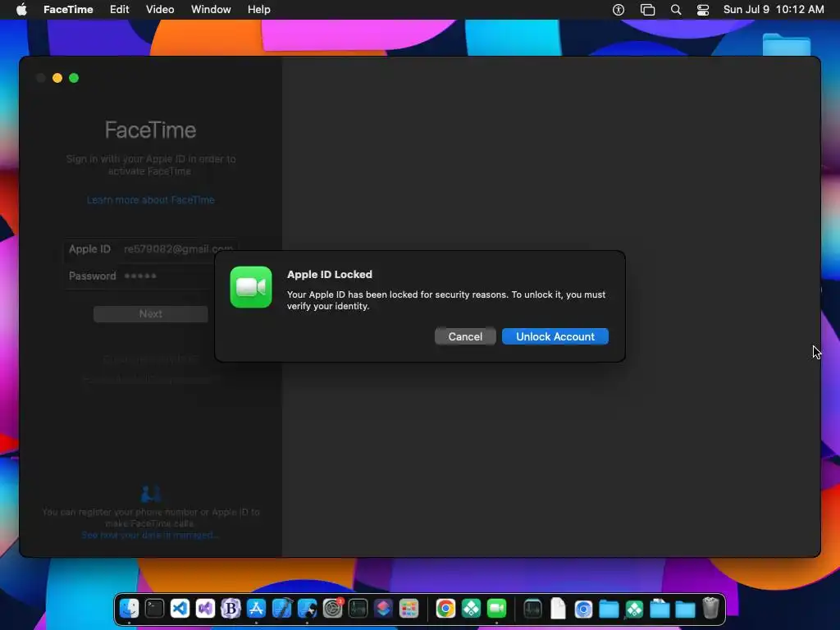Screen dimensions: 840x630
Task: Open Launchpad grid icon in Dock
Action: [409, 609]
